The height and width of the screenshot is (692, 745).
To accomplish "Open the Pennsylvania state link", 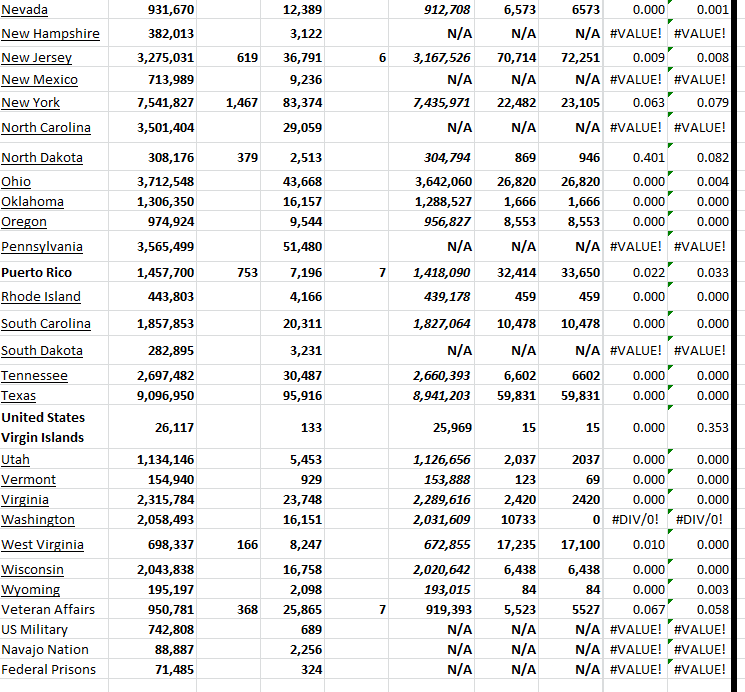I will pyautogui.click(x=42, y=246).
